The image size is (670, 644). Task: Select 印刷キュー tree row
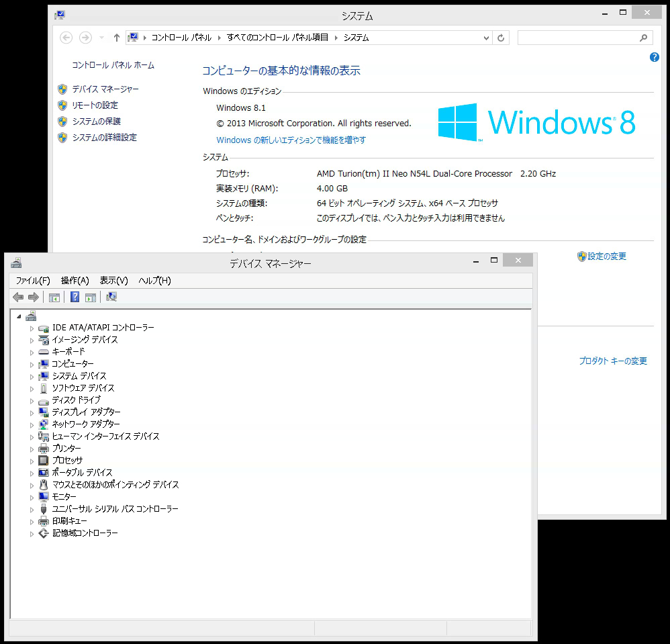(69, 521)
